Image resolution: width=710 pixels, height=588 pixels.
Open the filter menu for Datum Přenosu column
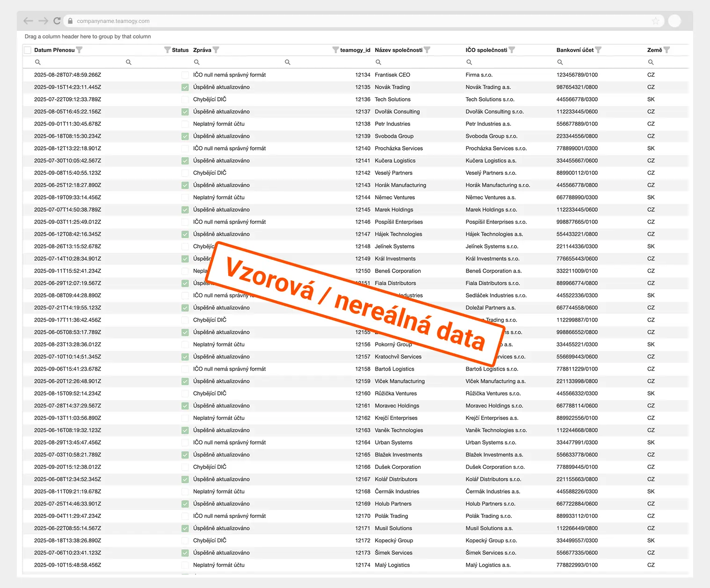[79, 50]
